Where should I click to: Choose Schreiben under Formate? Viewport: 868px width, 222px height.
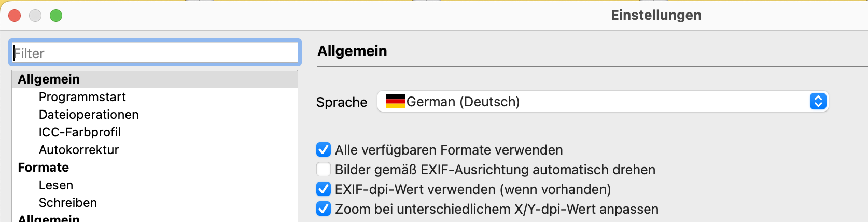68,203
